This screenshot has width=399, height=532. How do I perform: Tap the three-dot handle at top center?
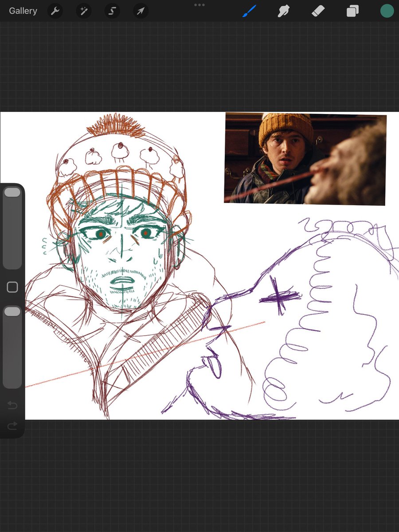point(199,5)
